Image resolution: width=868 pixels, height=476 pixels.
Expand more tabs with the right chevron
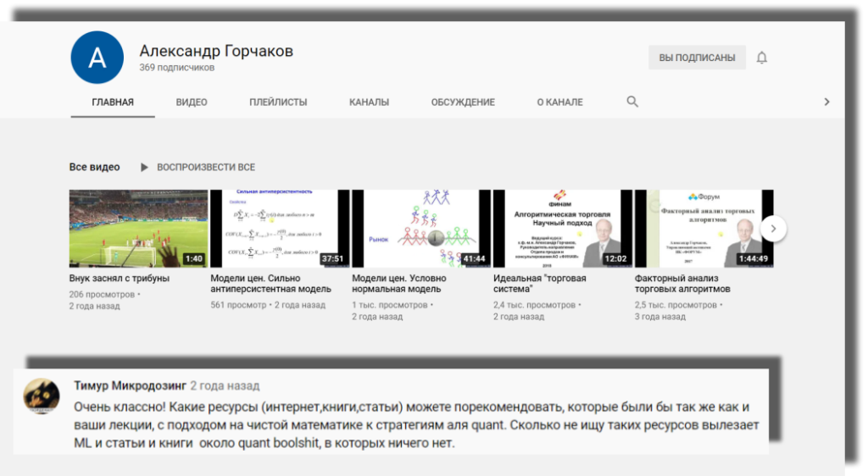pos(826,102)
